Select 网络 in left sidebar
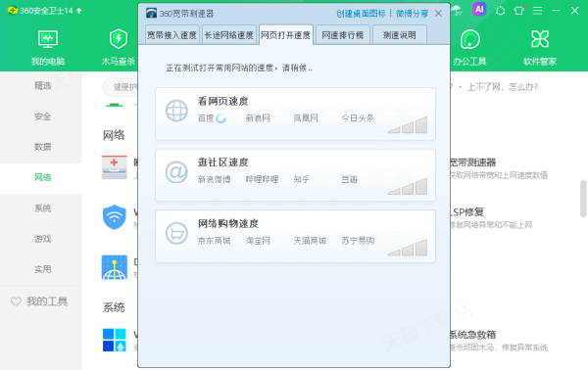 42,177
